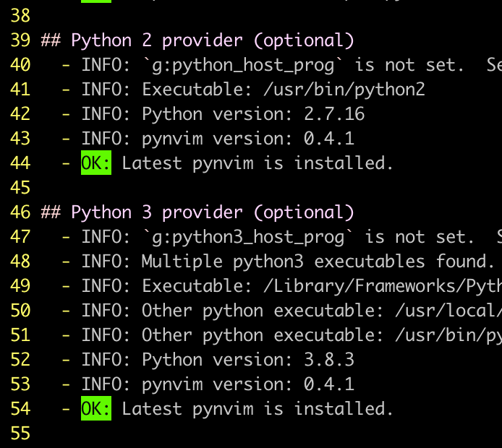Click line number 45

pos(20,188)
